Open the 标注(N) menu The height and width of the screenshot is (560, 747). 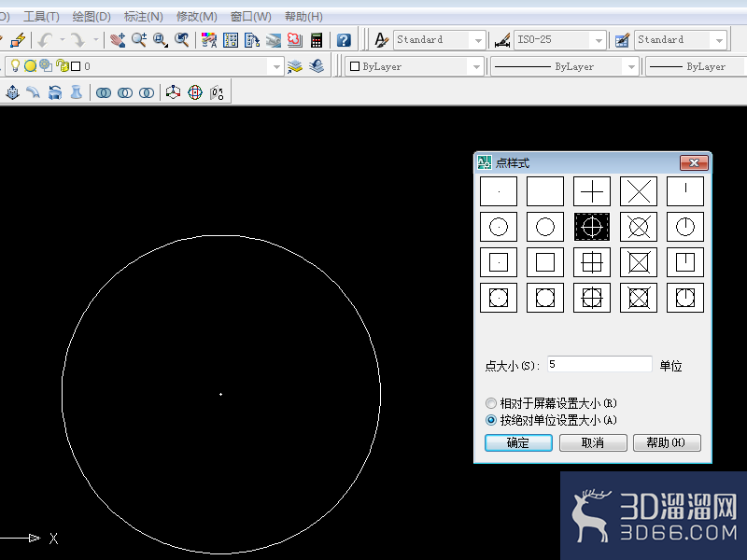point(144,17)
